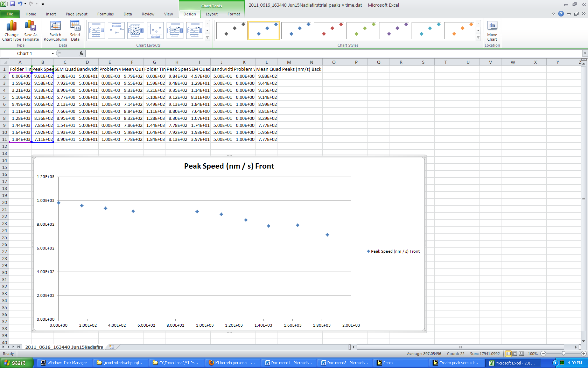
Task: Click the Save icon in quick access toolbar
Action: tap(13, 4)
